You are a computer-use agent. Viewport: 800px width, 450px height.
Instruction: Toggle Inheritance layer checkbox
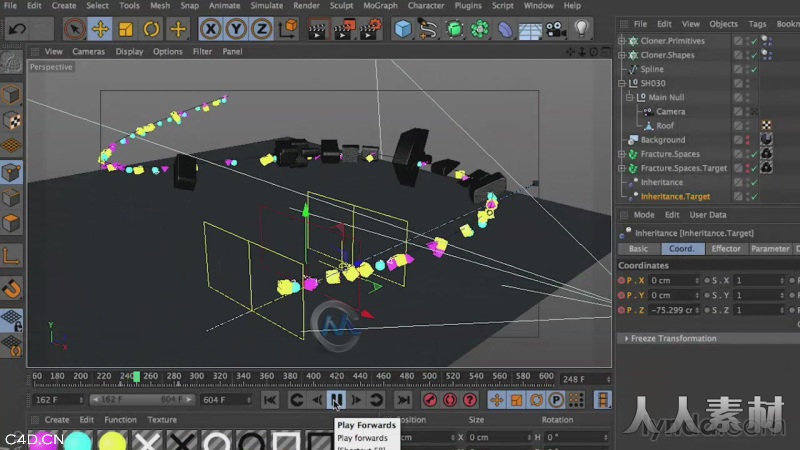[x=738, y=182]
